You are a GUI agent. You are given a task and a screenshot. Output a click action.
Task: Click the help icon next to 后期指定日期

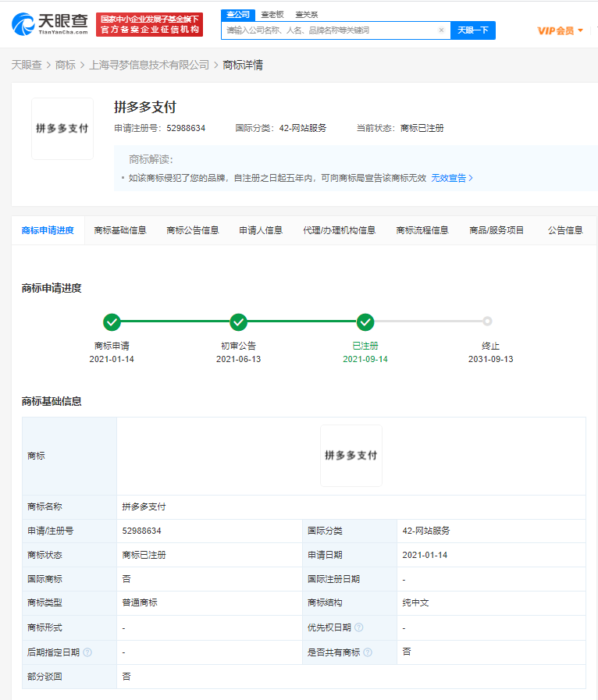(x=87, y=652)
